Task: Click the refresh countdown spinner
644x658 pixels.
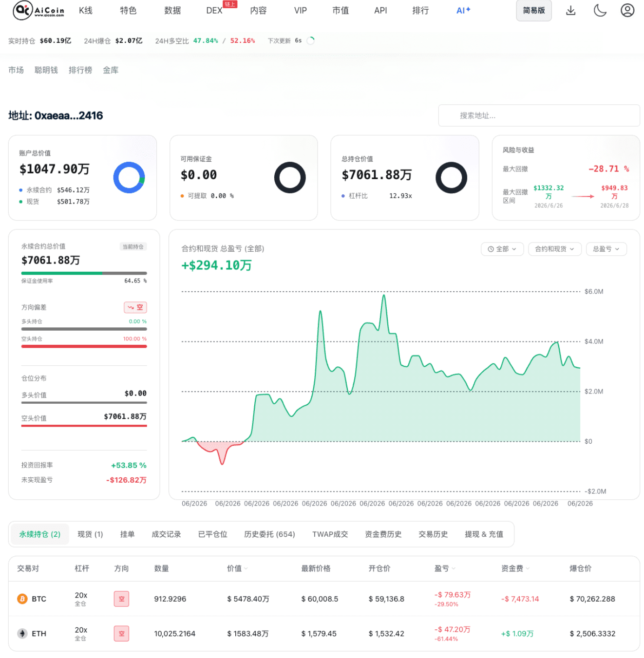Action: [x=311, y=41]
